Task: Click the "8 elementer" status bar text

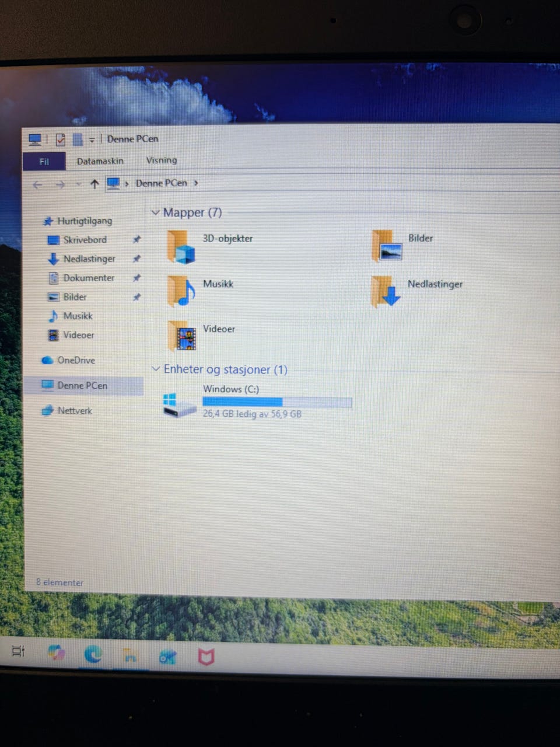Action: (x=60, y=582)
